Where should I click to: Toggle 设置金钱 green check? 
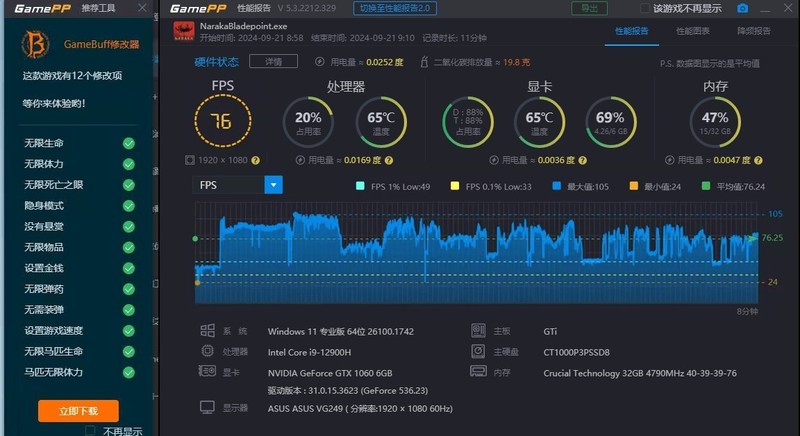pyautogui.click(x=129, y=268)
